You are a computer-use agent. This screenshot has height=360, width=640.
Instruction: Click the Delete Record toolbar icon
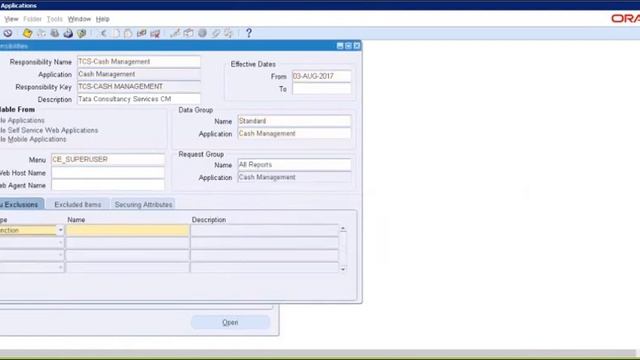[155, 33]
